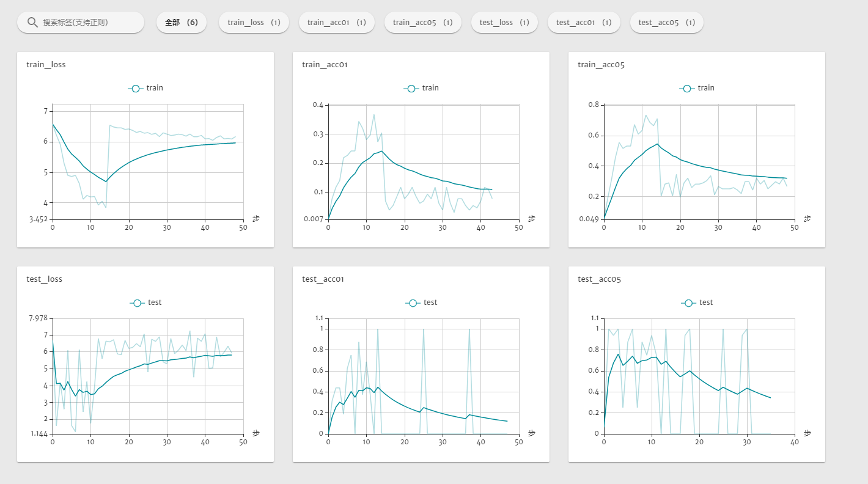
Task: Select the train__loss (1) tag filter
Action: (x=254, y=23)
